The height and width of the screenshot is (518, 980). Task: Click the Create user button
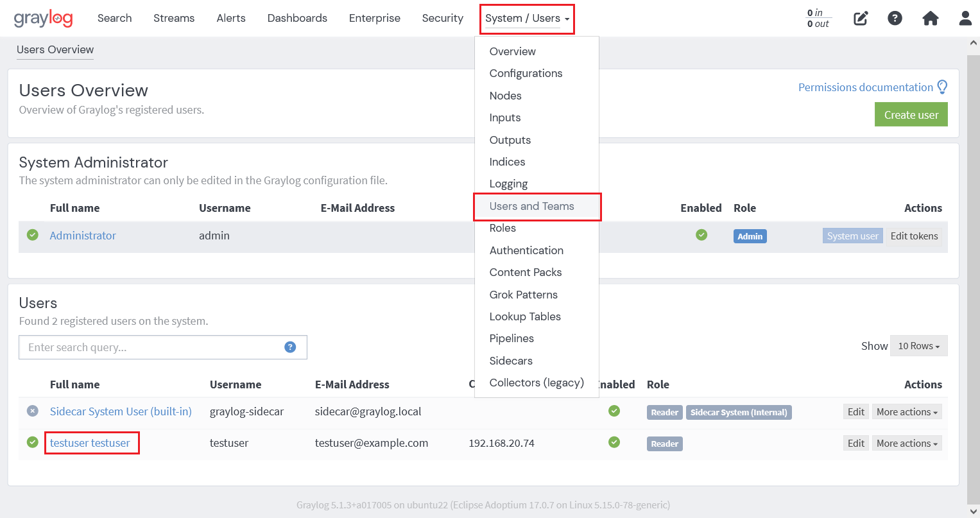pos(911,115)
